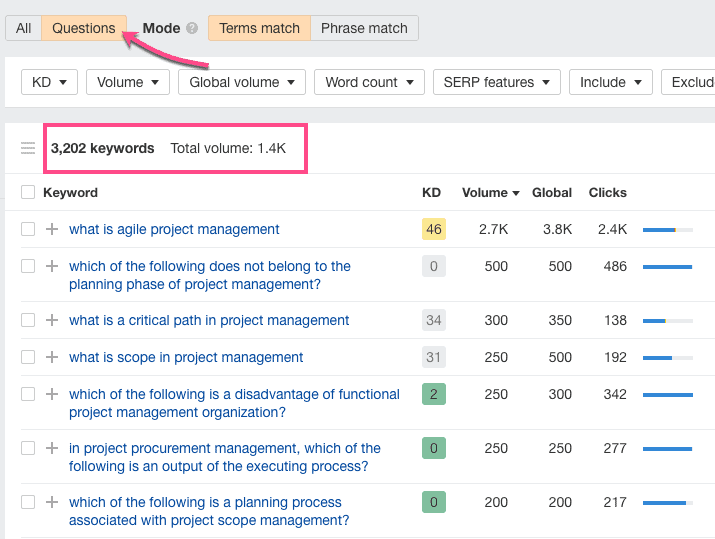Expand the Word count filter
Image resolution: width=715 pixels, height=539 pixels.
(x=369, y=82)
